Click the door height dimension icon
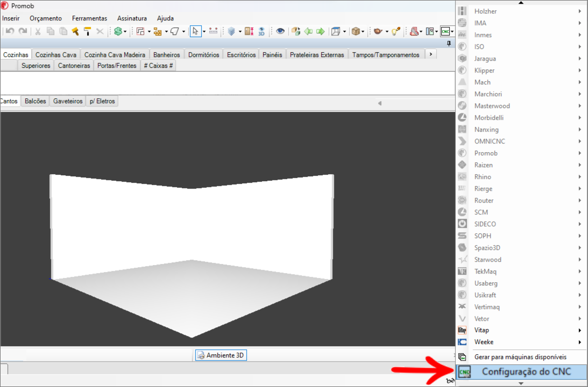 click(249, 32)
